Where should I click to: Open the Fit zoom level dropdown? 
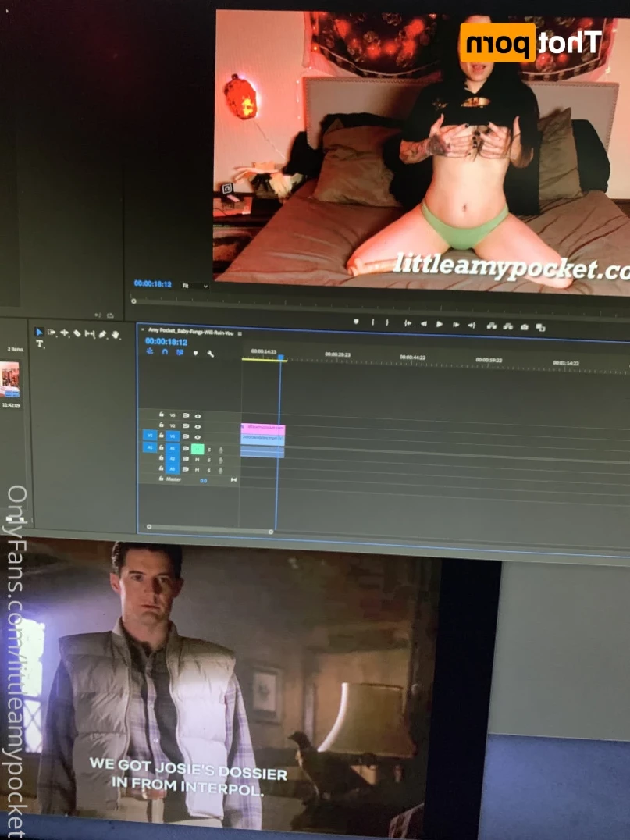pyautogui.click(x=195, y=286)
